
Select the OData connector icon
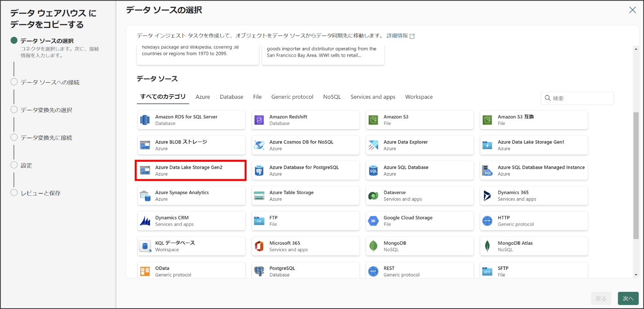(145, 271)
